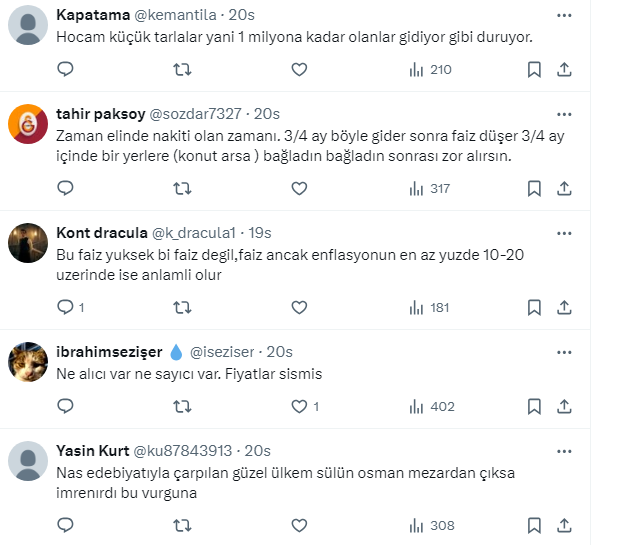621x545 pixels.
Task: Like ibrahimsezişer's tweet with 1 like
Action: click(299, 406)
